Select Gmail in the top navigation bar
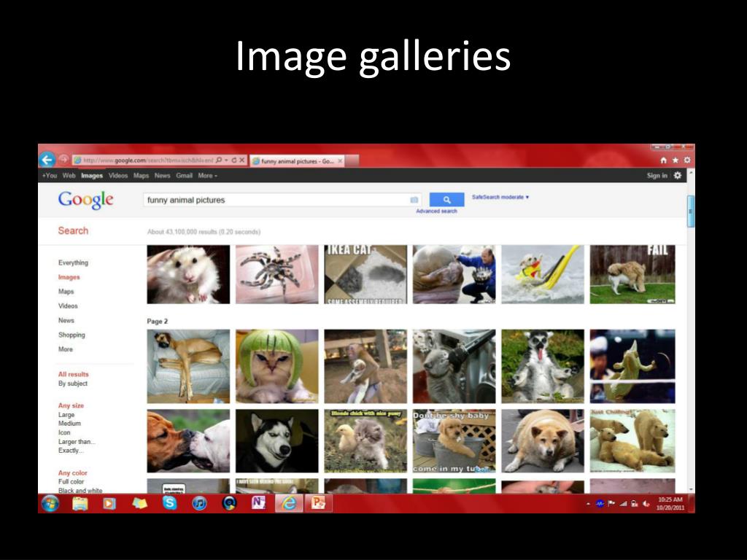 184,176
